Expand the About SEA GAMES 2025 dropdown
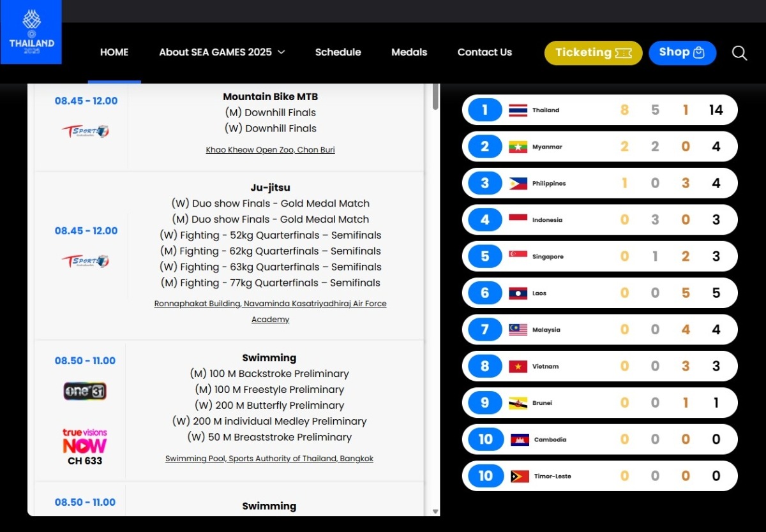This screenshot has height=532, width=766. coord(222,52)
